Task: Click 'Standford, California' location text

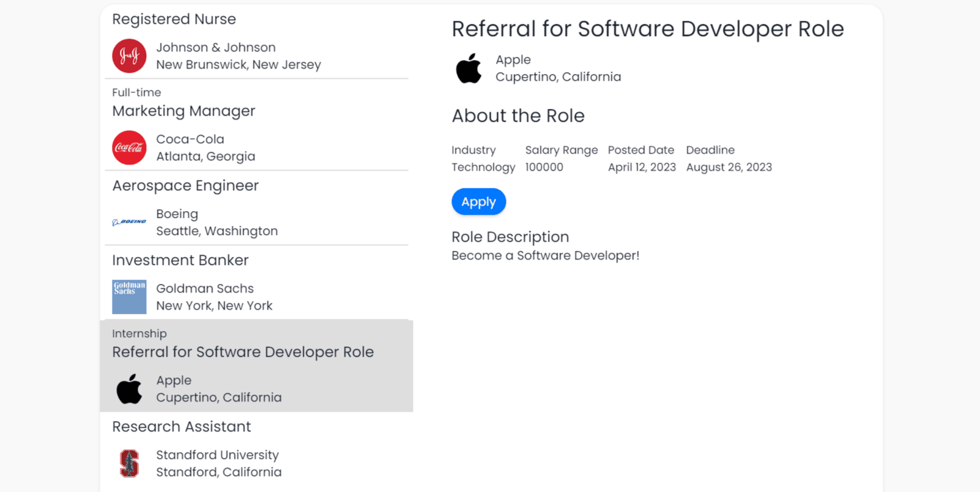Action: (219, 472)
